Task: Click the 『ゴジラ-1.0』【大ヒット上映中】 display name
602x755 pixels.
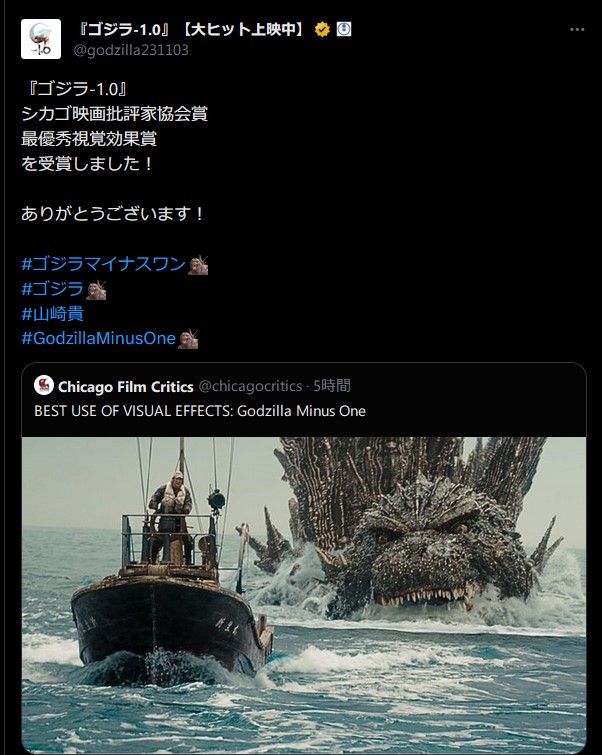Action: (x=191, y=29)
